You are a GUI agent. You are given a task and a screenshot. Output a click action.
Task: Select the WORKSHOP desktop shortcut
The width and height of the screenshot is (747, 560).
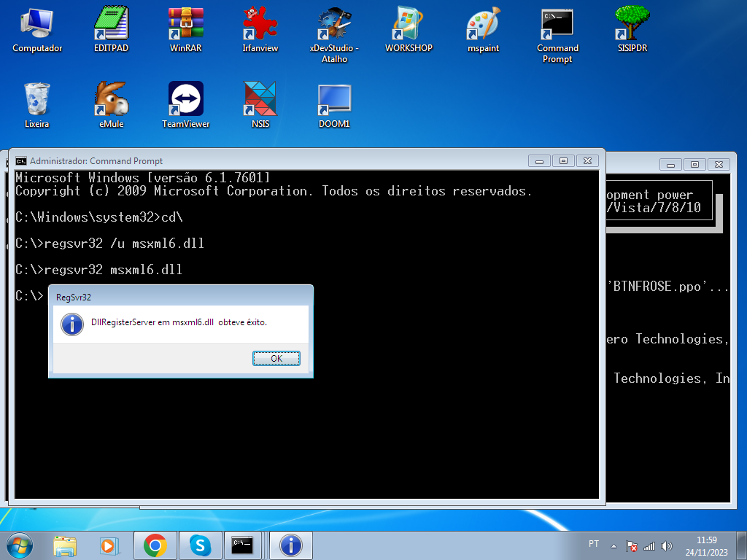pos(409,29)
